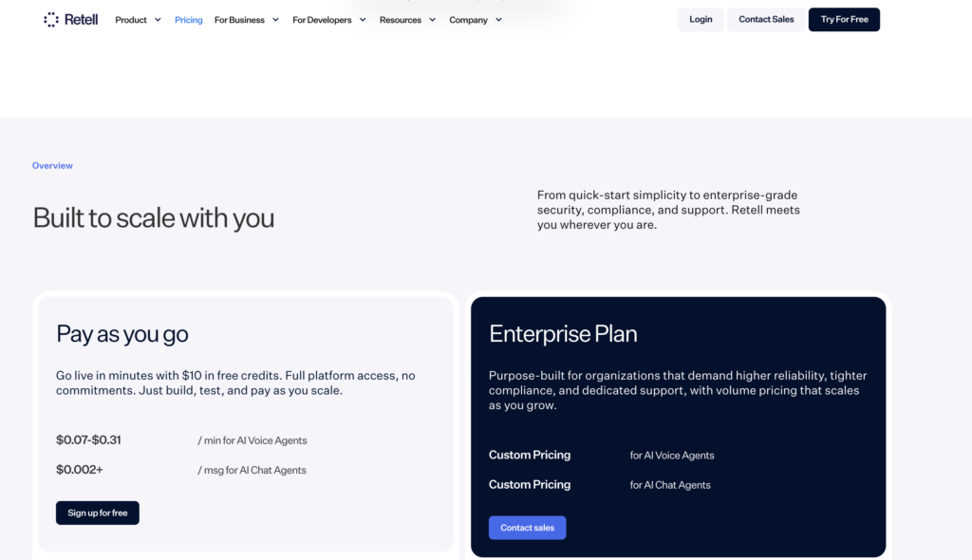Hit the Try For Free button
The height and width of the screenshot is (560, 972).
click(x=844, y=19)
